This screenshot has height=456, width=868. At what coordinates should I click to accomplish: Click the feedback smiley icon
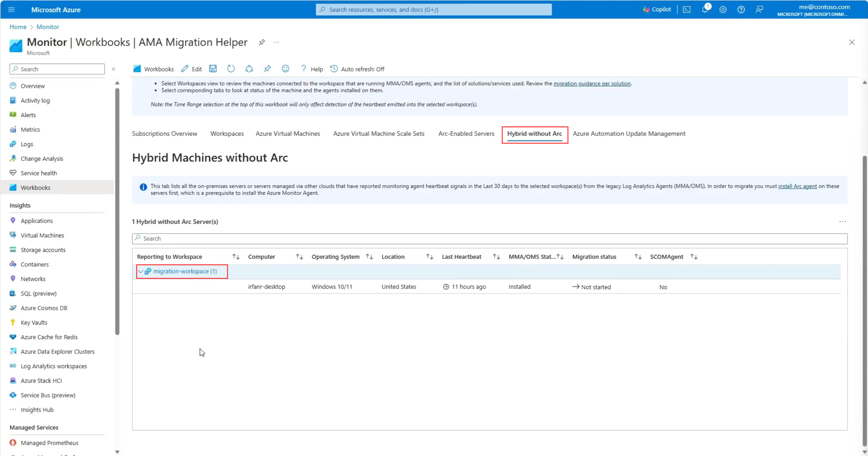(x=285, y=69)
